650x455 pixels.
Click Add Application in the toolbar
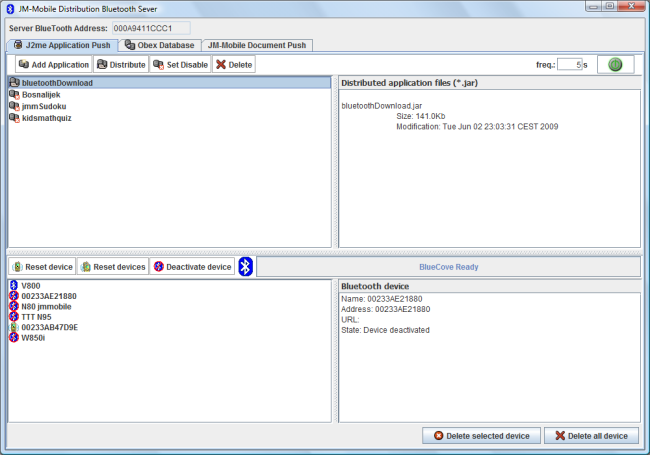53,64
